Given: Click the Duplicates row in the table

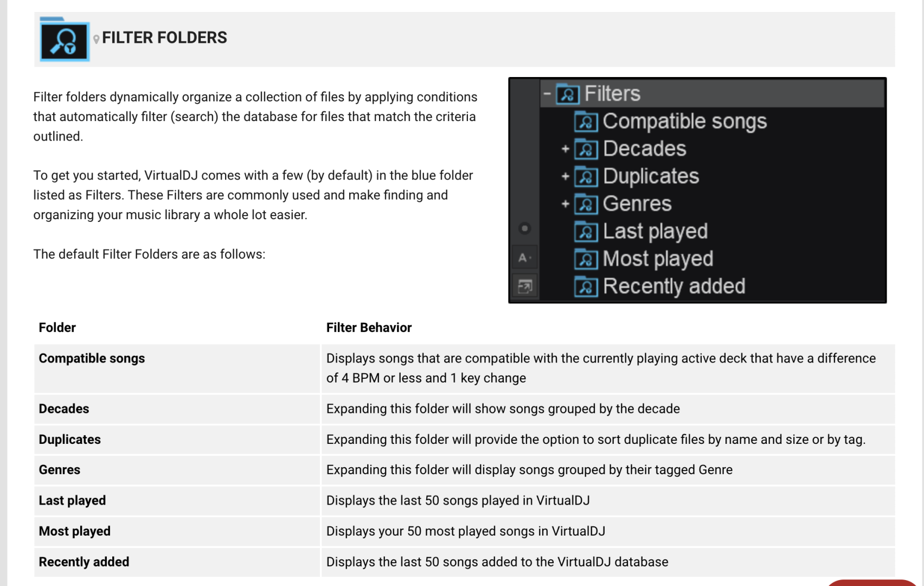Looking at the screenshot, I should tap(464, 439).
